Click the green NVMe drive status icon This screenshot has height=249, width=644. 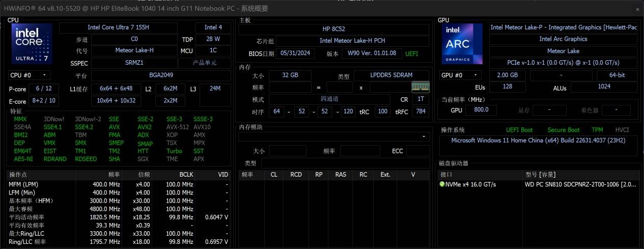pyautogui.click(x=442, y=184)
